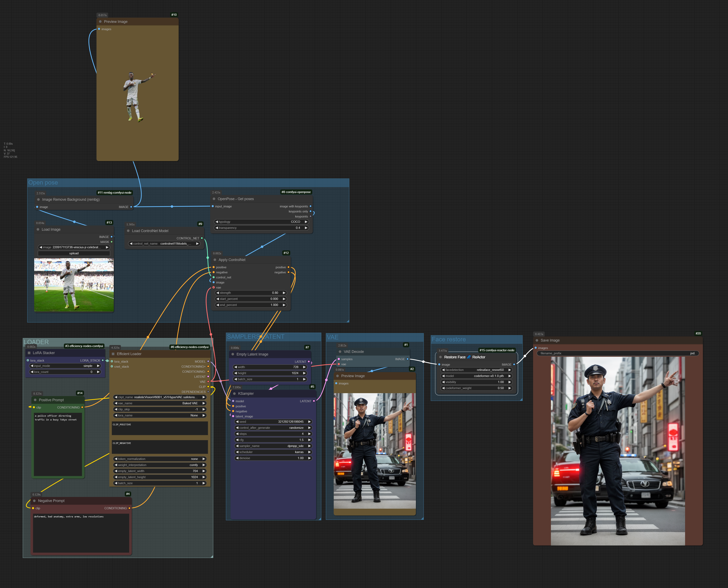
Task: Toggle LoRA Stacker input_mode simple
Action: (65, 366)
